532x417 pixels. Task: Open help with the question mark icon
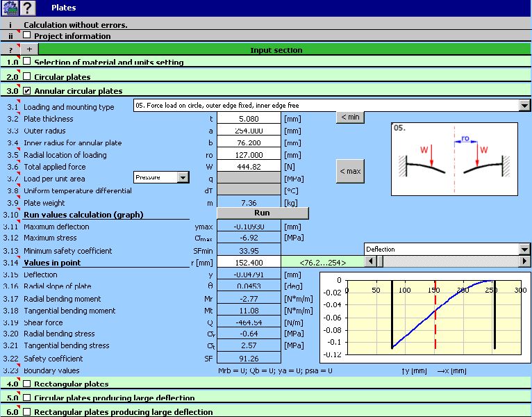[27, 8]
